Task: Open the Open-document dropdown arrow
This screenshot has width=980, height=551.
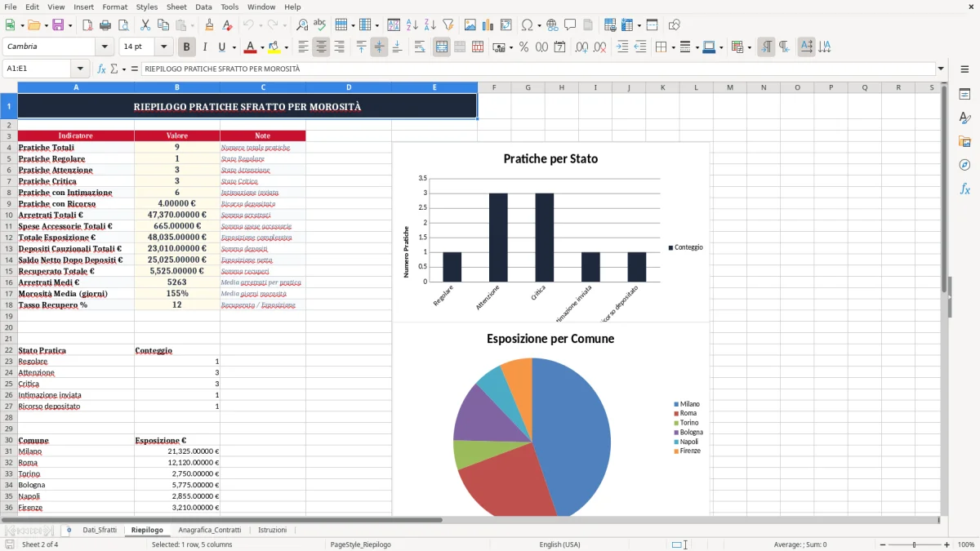Action: [44, 25]
